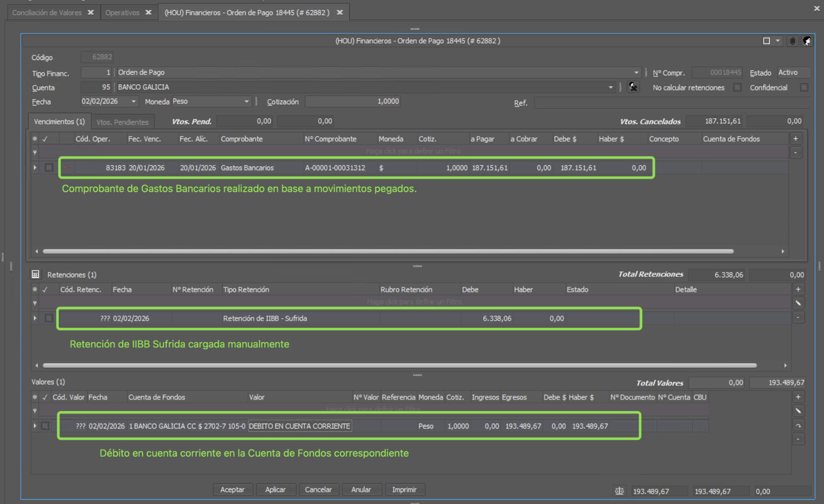Remove row with minus in Vencimientos grid
Viewport: 824px width, 504px height.
(x=795, y=153)
